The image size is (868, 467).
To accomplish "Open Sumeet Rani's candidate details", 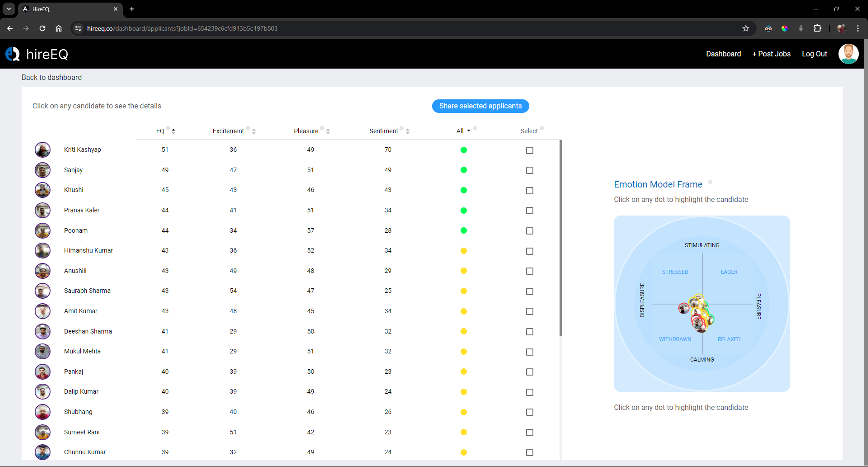I will (82, 432).
